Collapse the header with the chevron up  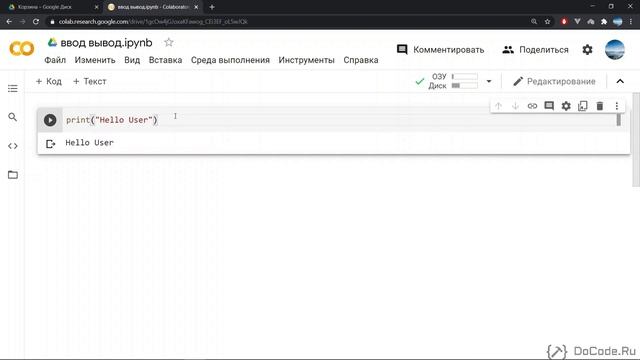620,81
